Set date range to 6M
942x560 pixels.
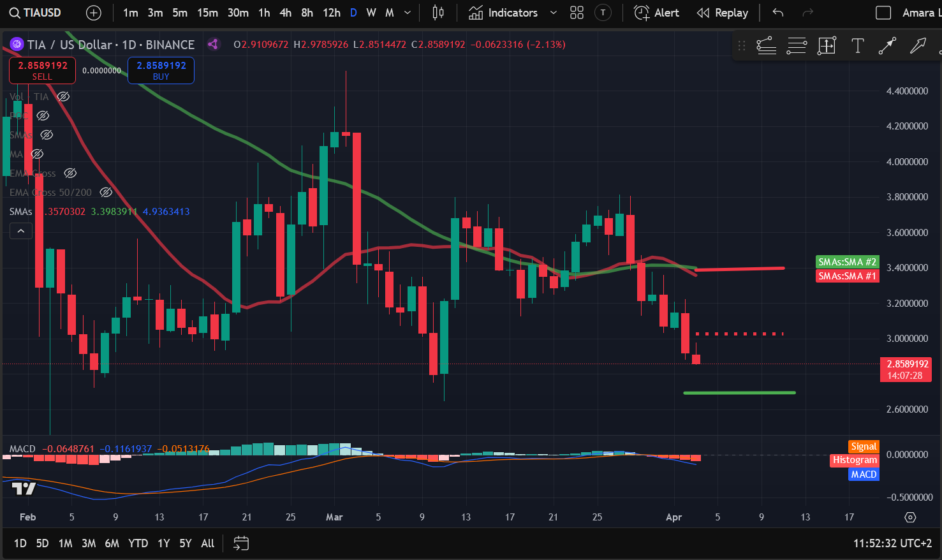pos(112,543)
